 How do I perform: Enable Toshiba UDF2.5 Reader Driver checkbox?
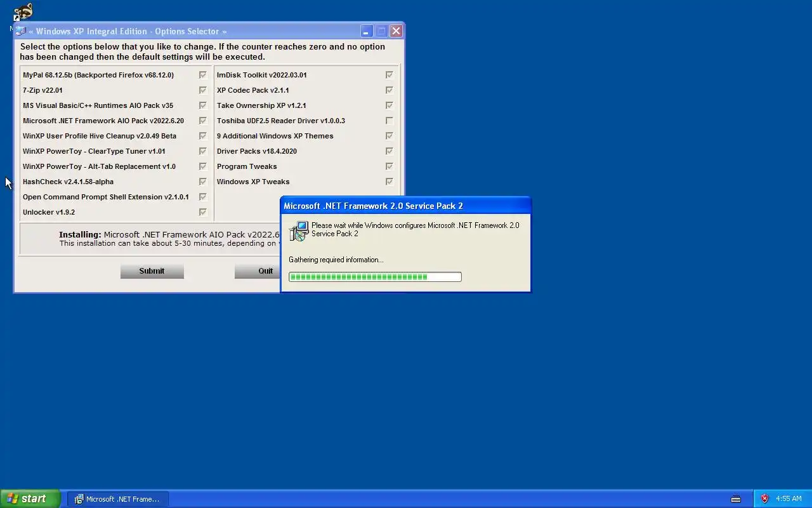[x=390, y=121]
